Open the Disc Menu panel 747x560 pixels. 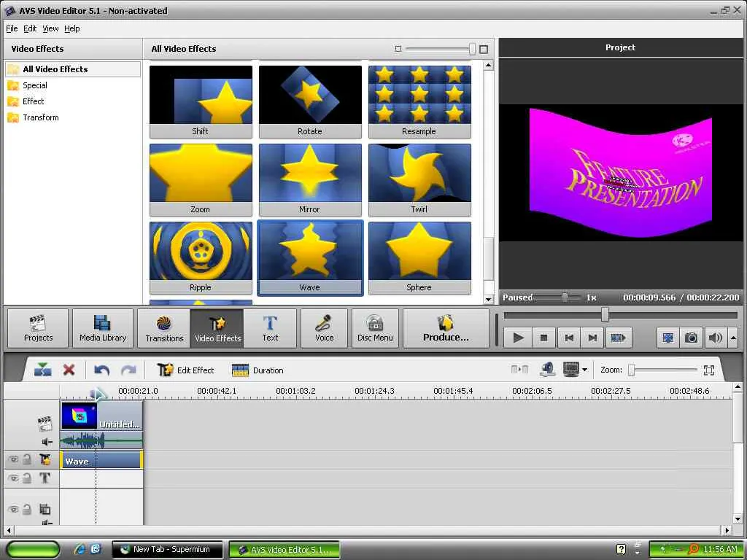(x=375, y=329)
